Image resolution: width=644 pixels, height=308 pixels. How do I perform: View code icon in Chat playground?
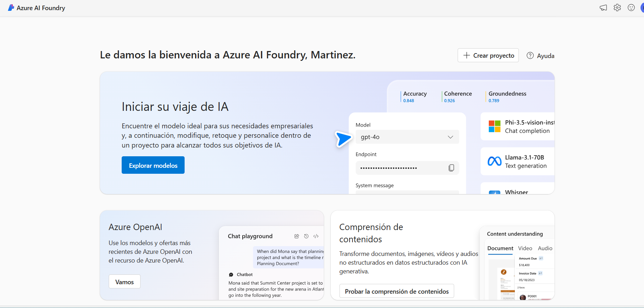(x=316, y=236)
